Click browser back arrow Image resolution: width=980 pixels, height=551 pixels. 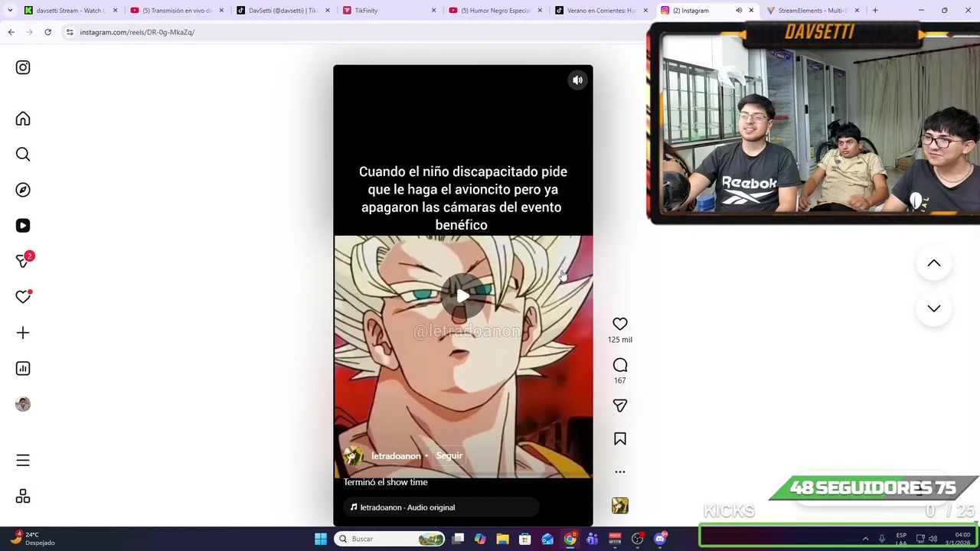(x=11, y=32)
